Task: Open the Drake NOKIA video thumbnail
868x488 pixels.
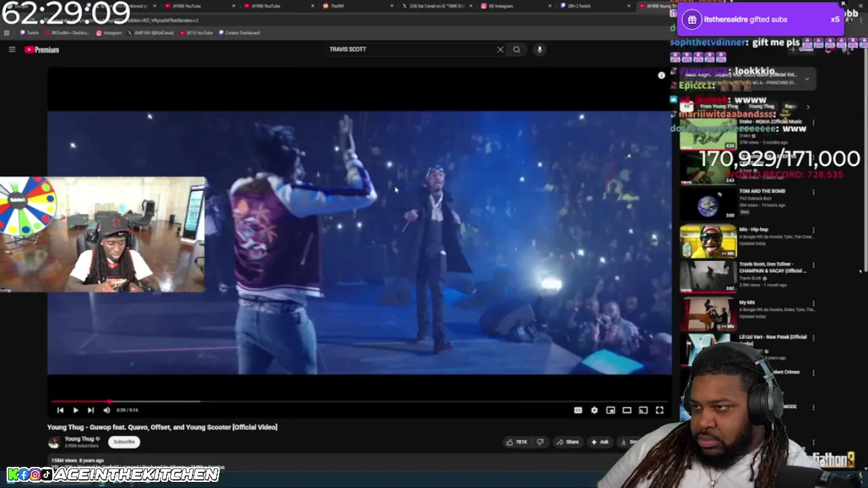Action: pos(708,136)
